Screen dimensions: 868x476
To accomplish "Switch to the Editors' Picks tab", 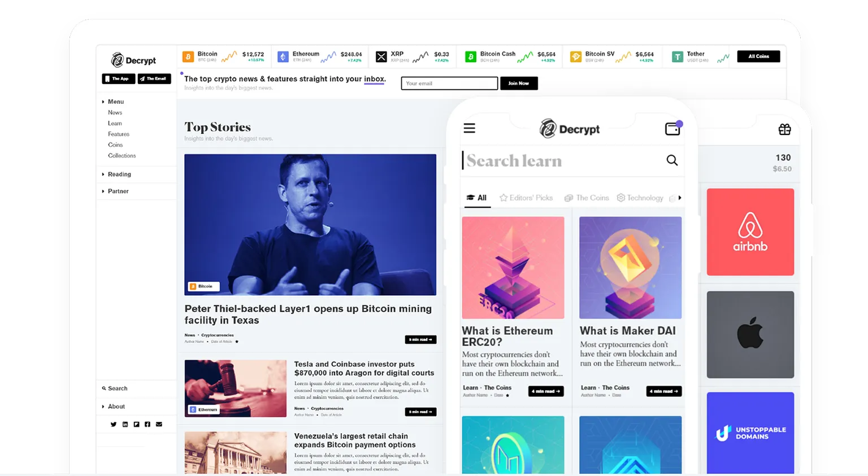I will (x=526, y=198).
